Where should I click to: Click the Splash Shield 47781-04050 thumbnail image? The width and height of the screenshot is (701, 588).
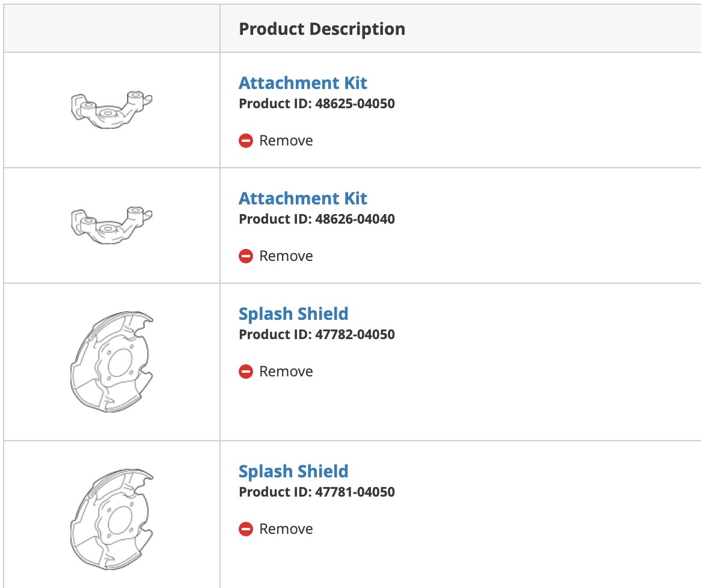pyautogui.click(x=111, y=519)
